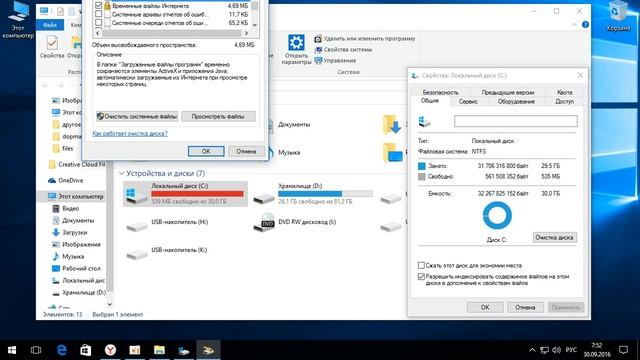Click 'Отмена' in disk Properties dialog
Viewport: 640px width, 360px height.
(x=525, y=307)
